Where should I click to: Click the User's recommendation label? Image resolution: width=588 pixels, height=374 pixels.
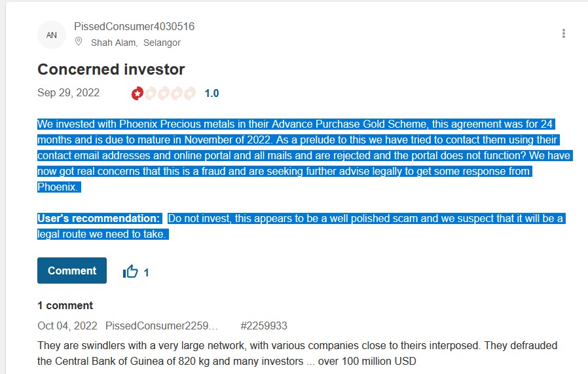coord(99,218)
